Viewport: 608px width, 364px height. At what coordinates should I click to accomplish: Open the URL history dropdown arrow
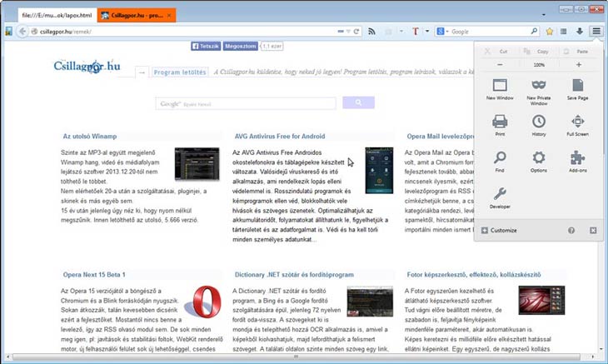(x=348, y=32)
